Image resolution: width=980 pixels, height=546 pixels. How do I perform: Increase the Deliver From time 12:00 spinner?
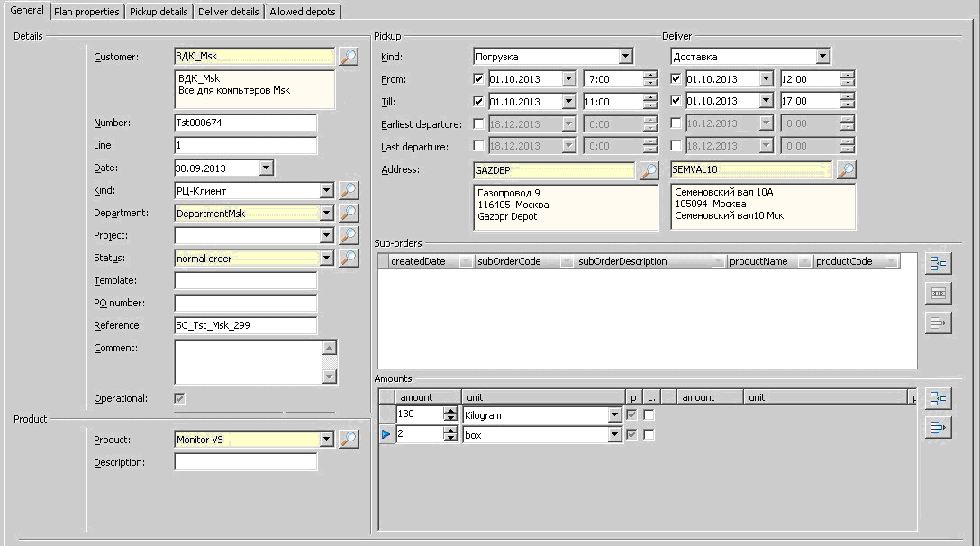pyautogui.click(x=847, y=75)
